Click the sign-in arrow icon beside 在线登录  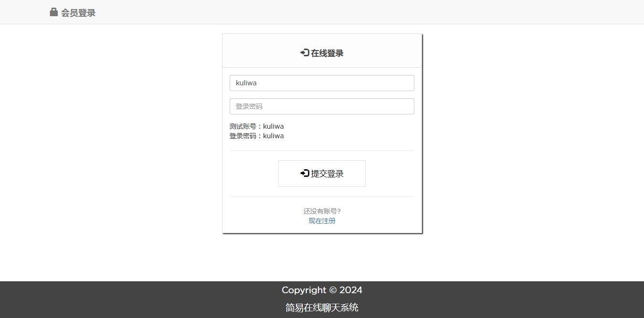point(305,53)
